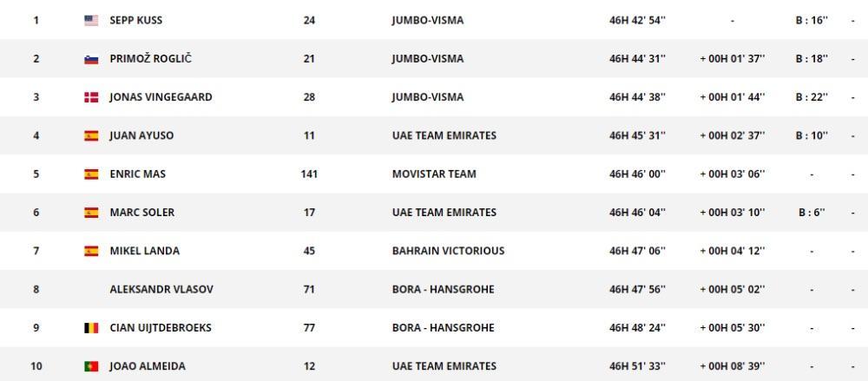Click the Belgian flag beside Cian Uijtdebroeks
The height and width of the screenshot is (381, 868).
pos(91,328)
